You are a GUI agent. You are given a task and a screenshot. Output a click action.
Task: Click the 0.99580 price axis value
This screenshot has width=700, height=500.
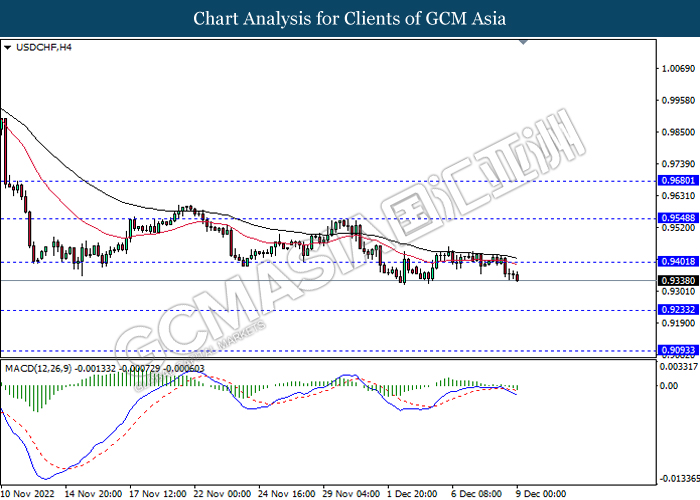[x=678, y=100]
